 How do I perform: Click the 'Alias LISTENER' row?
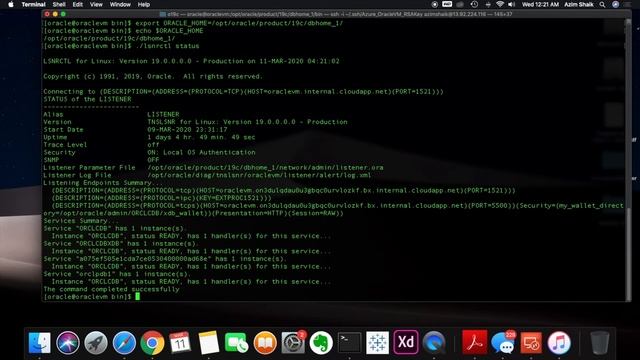pyautogui.click(x=111, y=114)
